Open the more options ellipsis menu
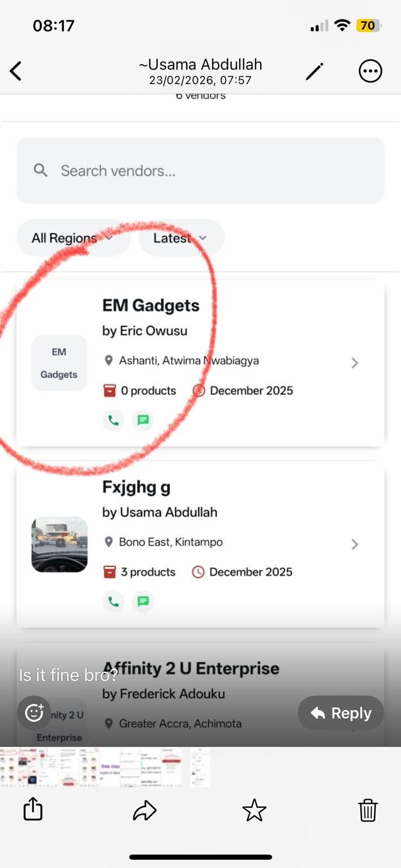The width and height of the screenshot is (401, 868). point(370,71)
